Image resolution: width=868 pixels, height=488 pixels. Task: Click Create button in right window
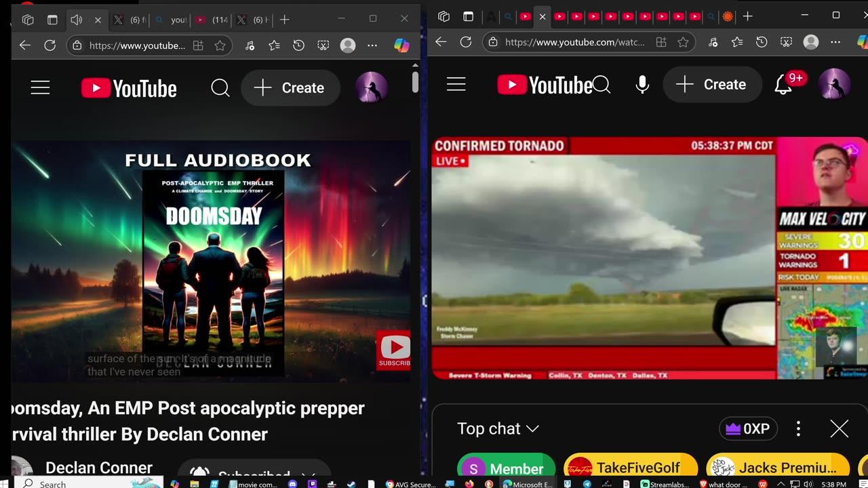point(712,85)
